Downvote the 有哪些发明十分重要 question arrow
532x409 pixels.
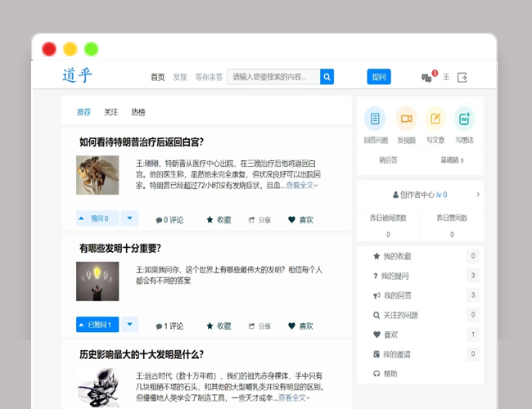pos(129,325)
